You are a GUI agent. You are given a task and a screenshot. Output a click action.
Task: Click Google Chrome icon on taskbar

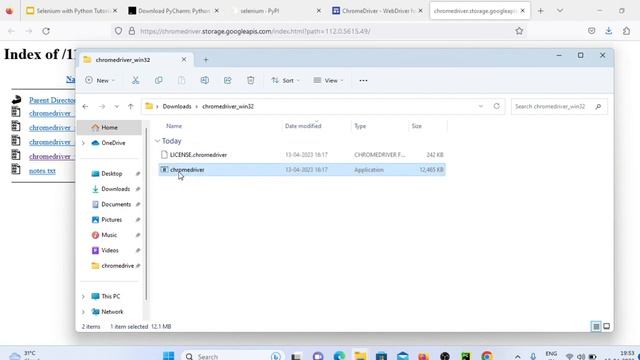point(487,356)
